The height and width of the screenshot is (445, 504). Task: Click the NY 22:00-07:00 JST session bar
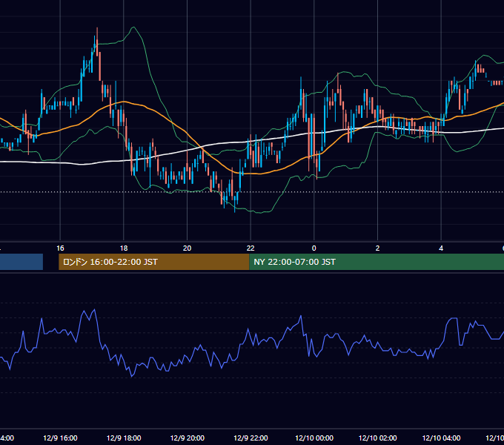coord(377,262)
